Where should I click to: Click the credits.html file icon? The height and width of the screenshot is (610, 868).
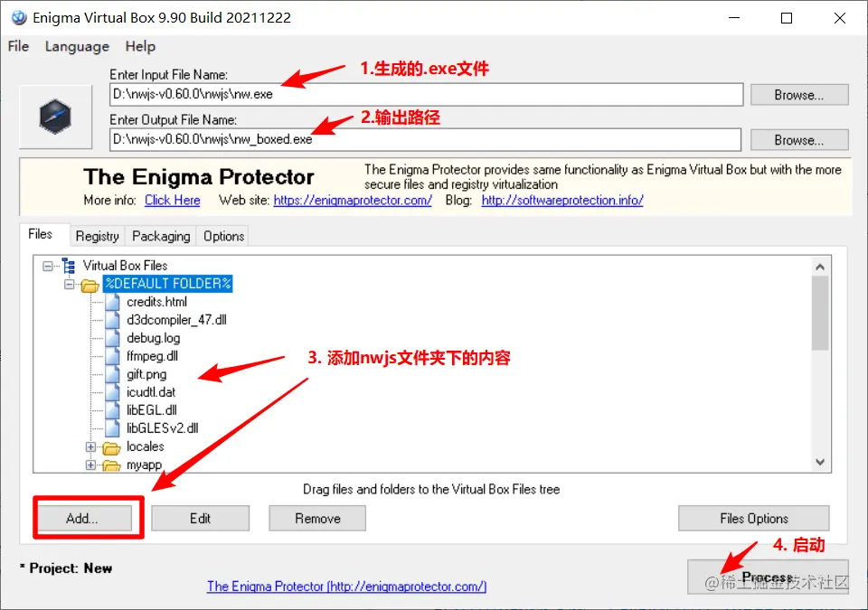click(112, 302)
